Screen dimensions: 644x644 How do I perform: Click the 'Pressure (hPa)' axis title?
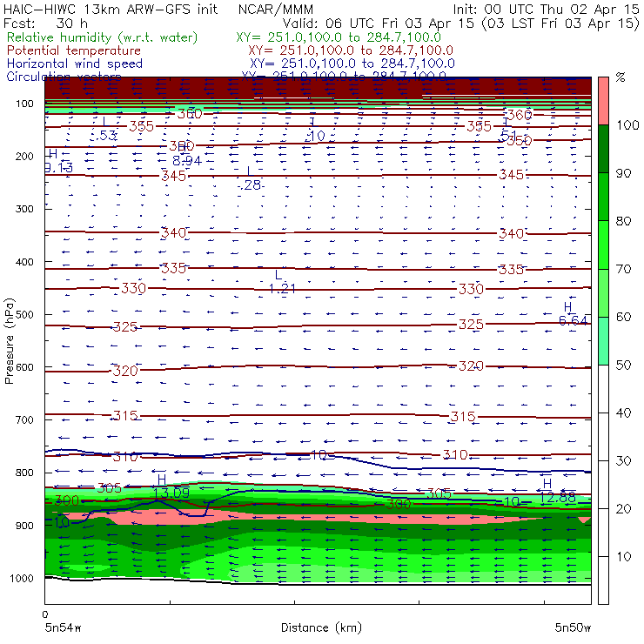[9, 341]
